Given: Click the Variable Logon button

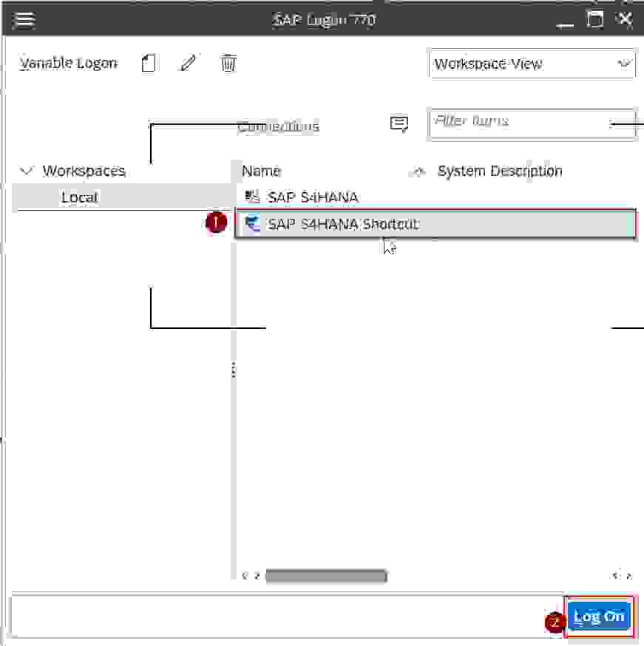Looking at the screenshot, I should click(x=68, y=64).
